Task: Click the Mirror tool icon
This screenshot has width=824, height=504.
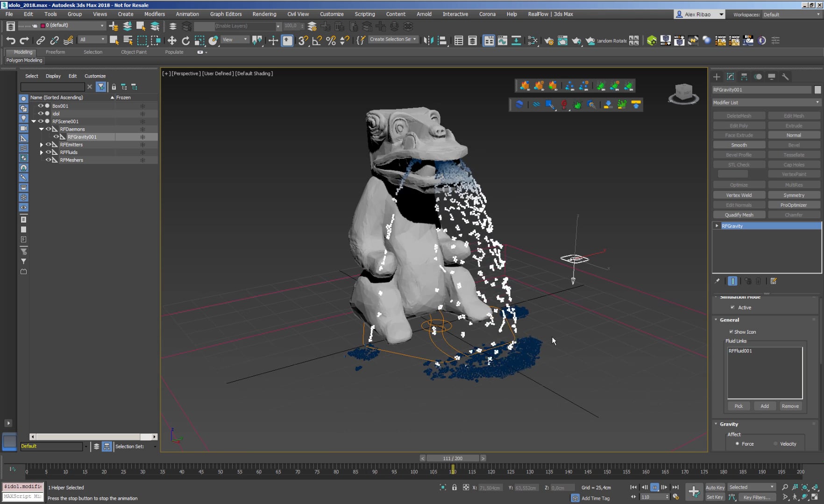Action: [x=428, y=41]
